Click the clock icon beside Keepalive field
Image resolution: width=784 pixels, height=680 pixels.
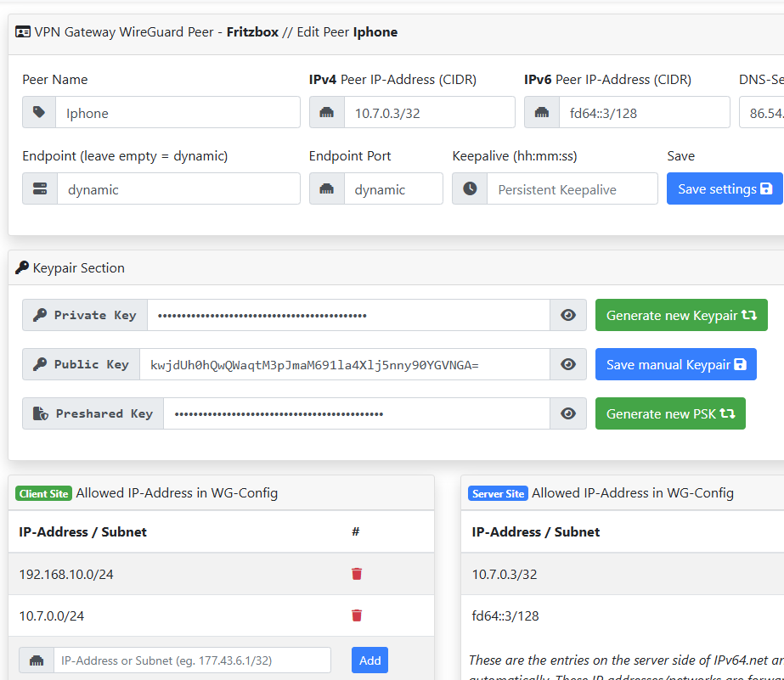click(x=470, y=189)
